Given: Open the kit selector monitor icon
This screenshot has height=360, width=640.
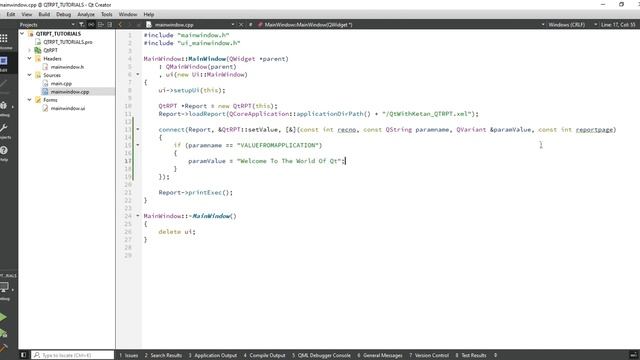Looking at the screenshot, I should click(5, 287).
